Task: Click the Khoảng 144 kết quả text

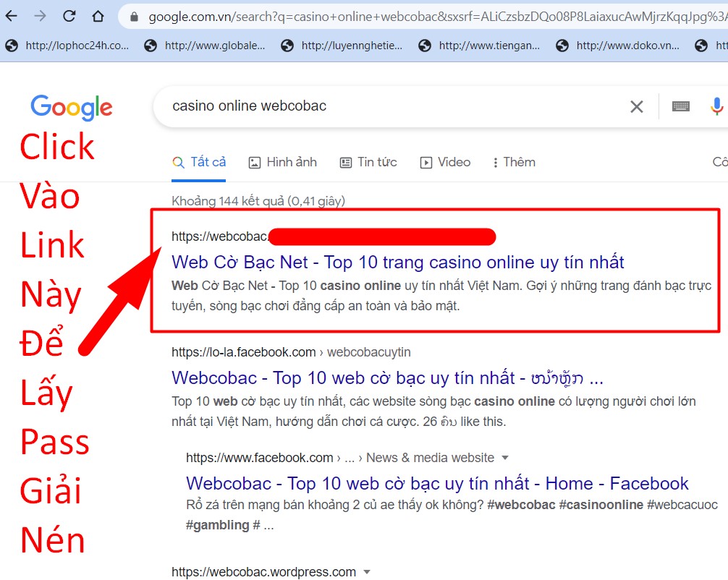Action: [x=258, y=201]
